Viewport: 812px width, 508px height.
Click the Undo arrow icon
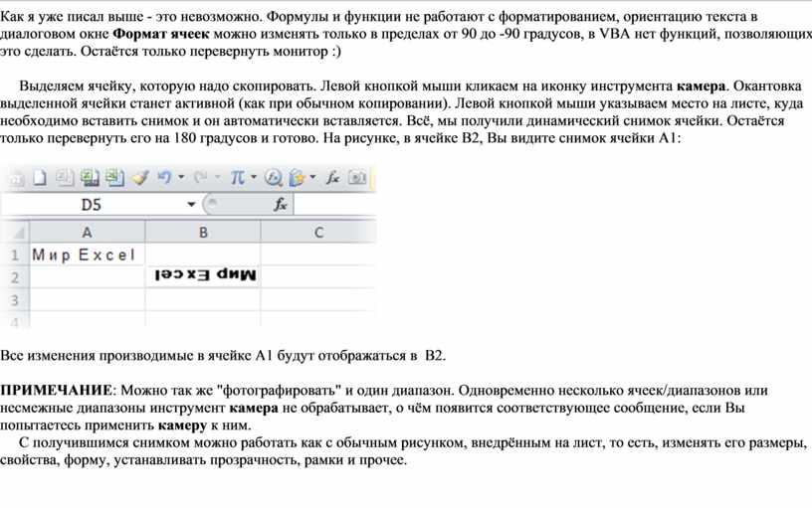(163, 178)
